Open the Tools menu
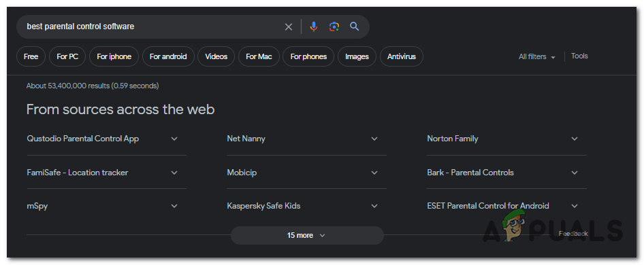Image resolution: width=644 pixels, height=265 pixels. 579,56
